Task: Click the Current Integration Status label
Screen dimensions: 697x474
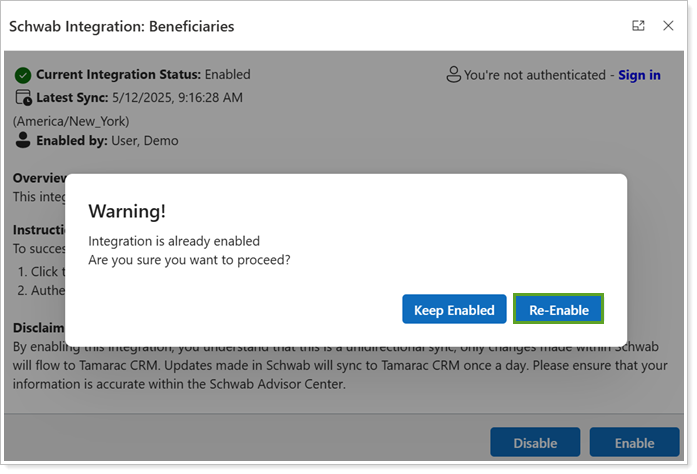Action: [119, 75]
